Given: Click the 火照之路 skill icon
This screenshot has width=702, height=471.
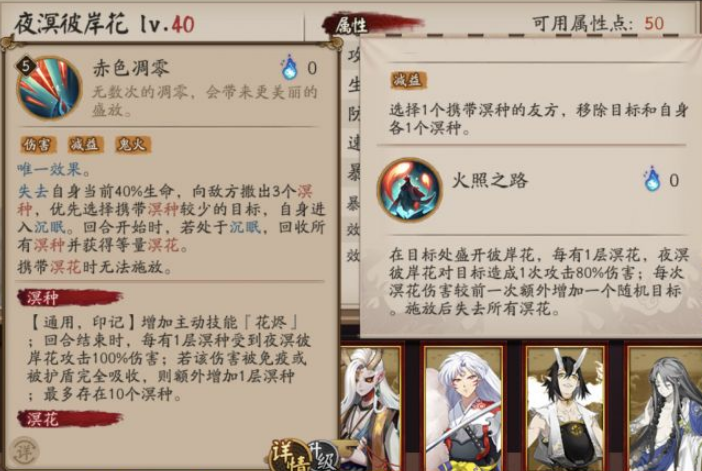Looking at the screenshot, I should [x=410, y=189].
